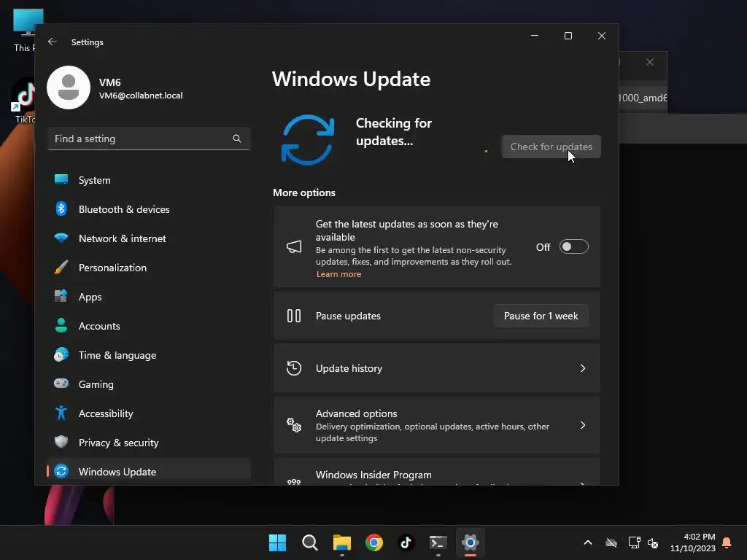Open the Windows Start menu
The width and height of the screenshot is (747, 560).
click(277, 542)
